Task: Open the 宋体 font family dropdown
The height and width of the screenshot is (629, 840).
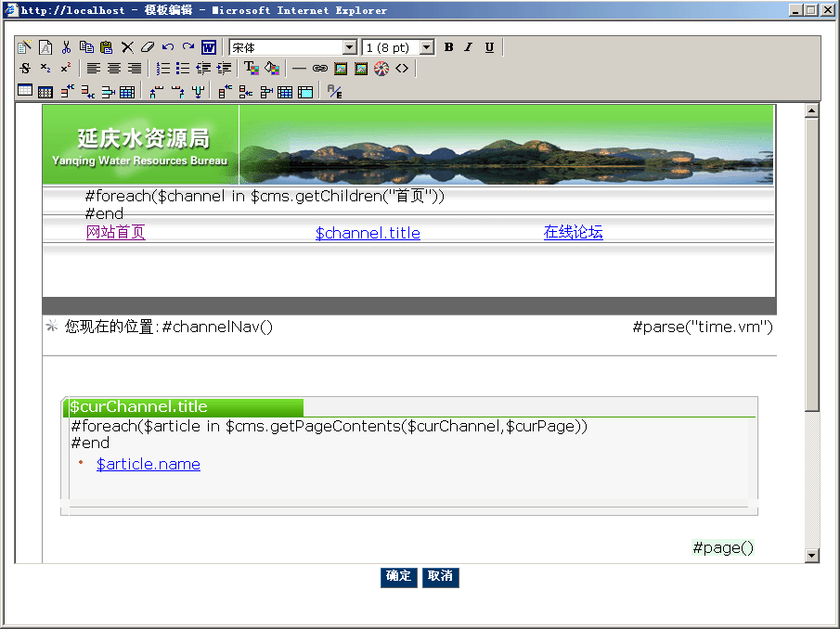Action: coord(350,46)
